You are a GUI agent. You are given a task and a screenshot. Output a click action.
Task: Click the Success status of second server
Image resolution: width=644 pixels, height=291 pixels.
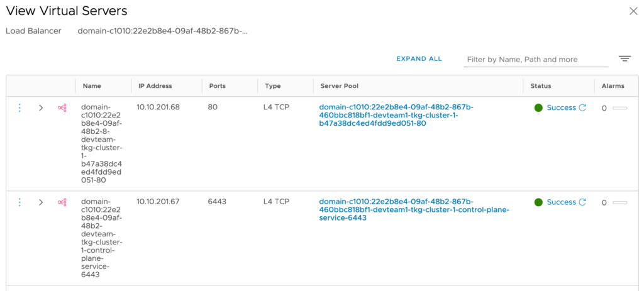[x=561, y=202]
